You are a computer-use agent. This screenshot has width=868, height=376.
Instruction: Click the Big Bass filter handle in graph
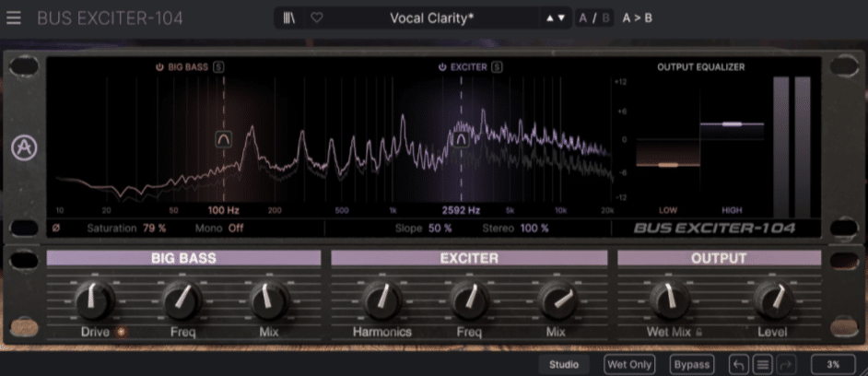pos(224,139)
